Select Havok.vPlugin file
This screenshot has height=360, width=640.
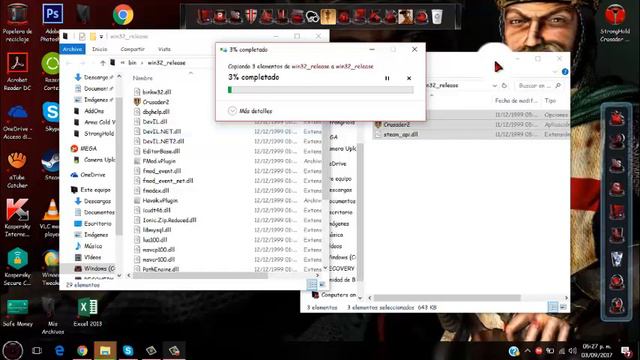[x=160, y=200]
